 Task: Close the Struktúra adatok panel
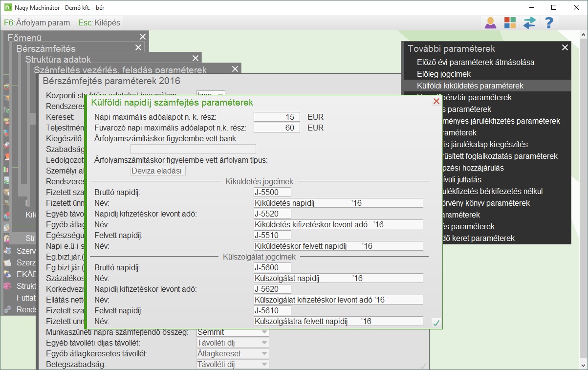pos(196,59)
